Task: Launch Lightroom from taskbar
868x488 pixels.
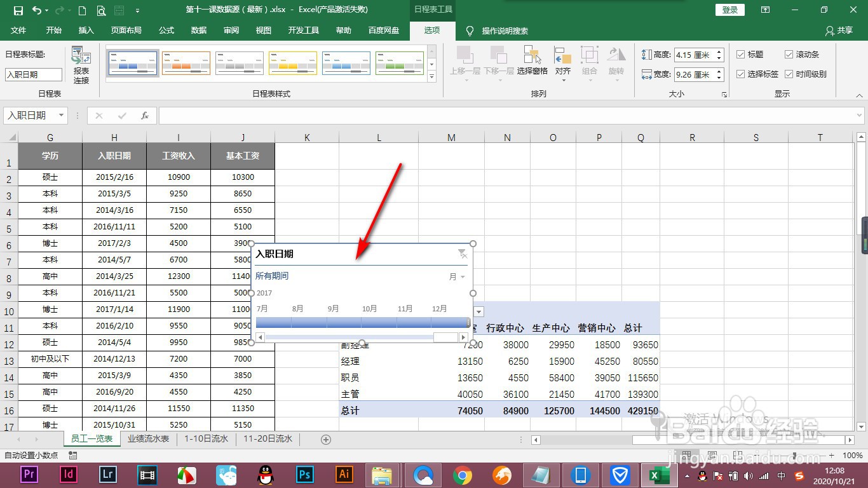Action: tap(107, 474)
